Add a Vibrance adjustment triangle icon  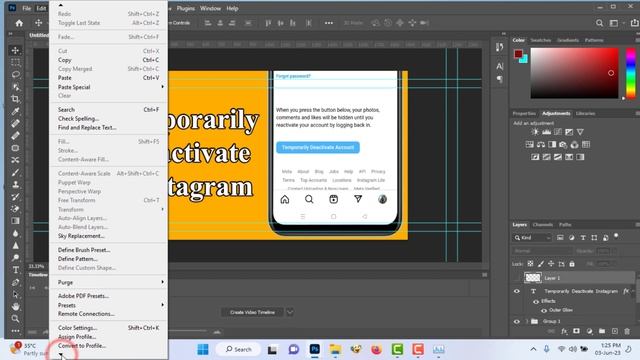(580, 132)
